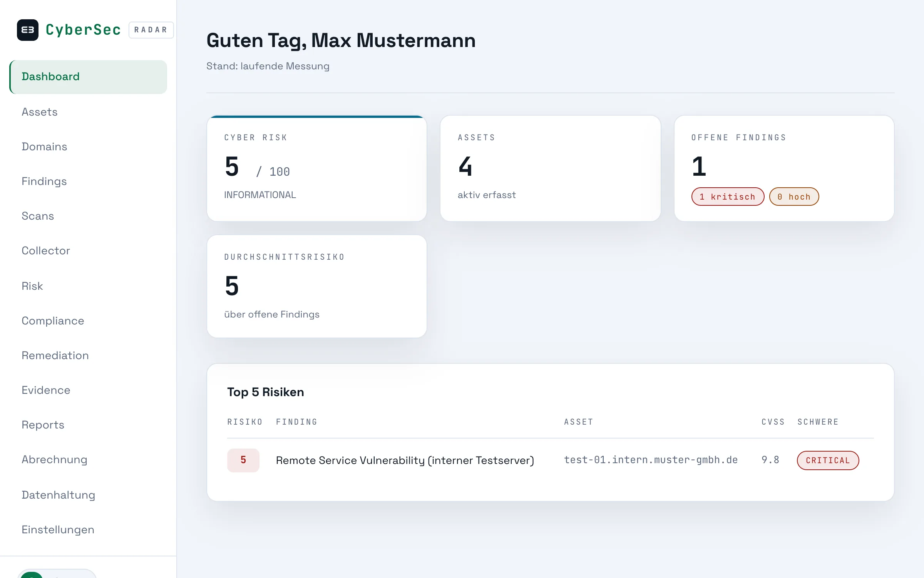924x578 pixels.
Task: Open finding 'Remote Service Vulnerability (interner Testserver)'
Action: coord(405,460)
